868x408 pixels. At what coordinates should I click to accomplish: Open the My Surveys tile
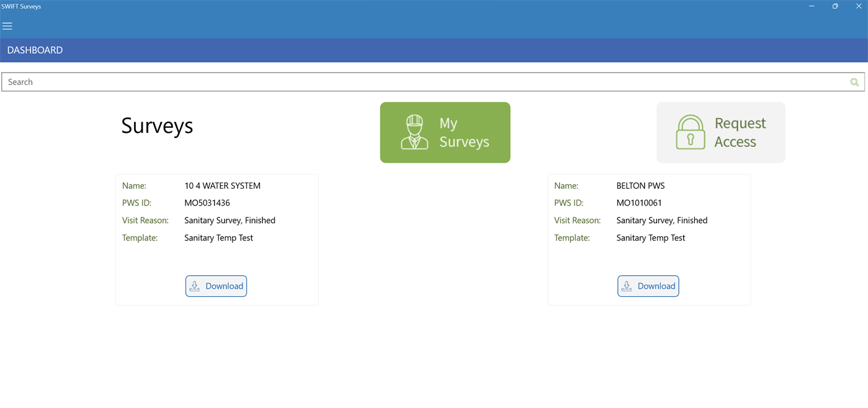coord(445,132)
